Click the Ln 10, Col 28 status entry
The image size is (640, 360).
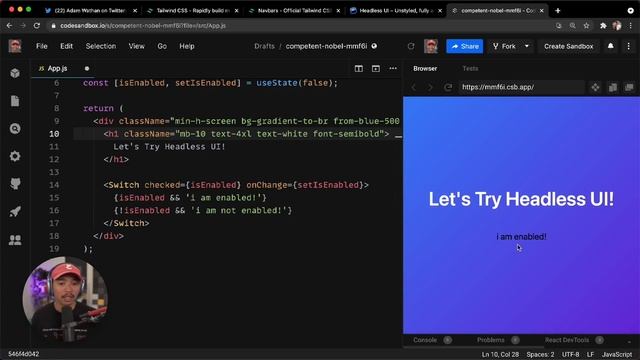click(x=500, y=354)
